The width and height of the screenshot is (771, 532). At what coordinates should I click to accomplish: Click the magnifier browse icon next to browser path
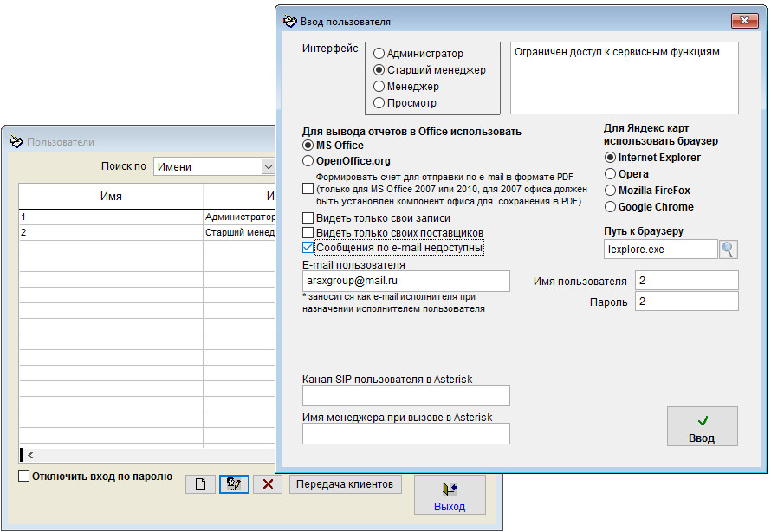[x=729, y=250]
